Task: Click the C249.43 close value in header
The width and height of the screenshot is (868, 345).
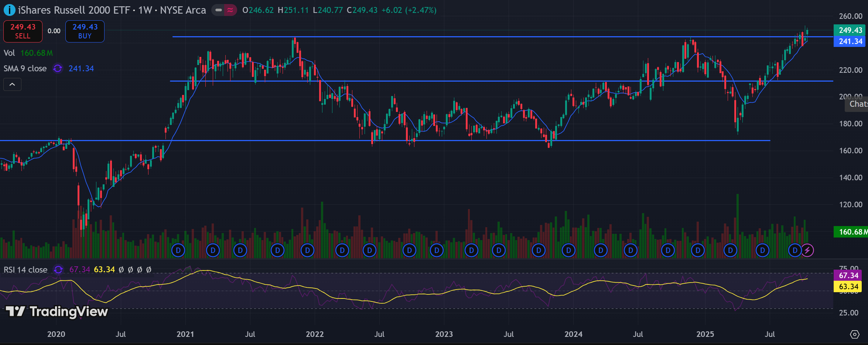Action: tap(362, 10)
